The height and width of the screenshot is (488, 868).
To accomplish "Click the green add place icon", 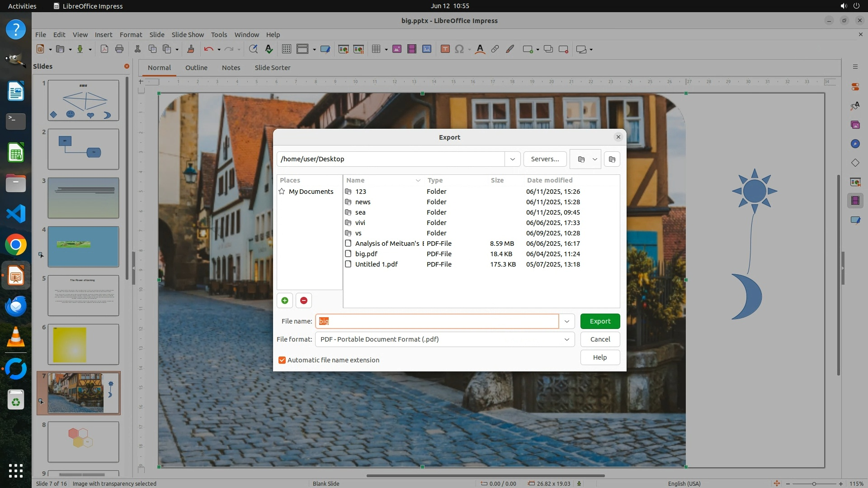I will click(x=285, y=300).
